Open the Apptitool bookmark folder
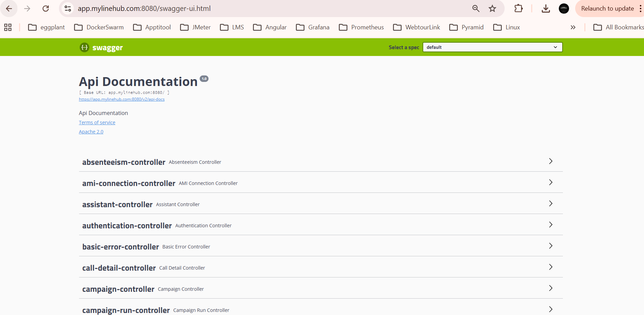Screen dimensions: 644x315 pos(152,27)
